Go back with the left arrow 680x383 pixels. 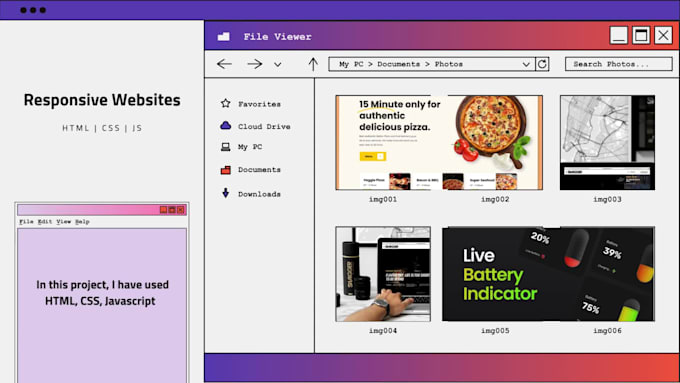[224, 64]
